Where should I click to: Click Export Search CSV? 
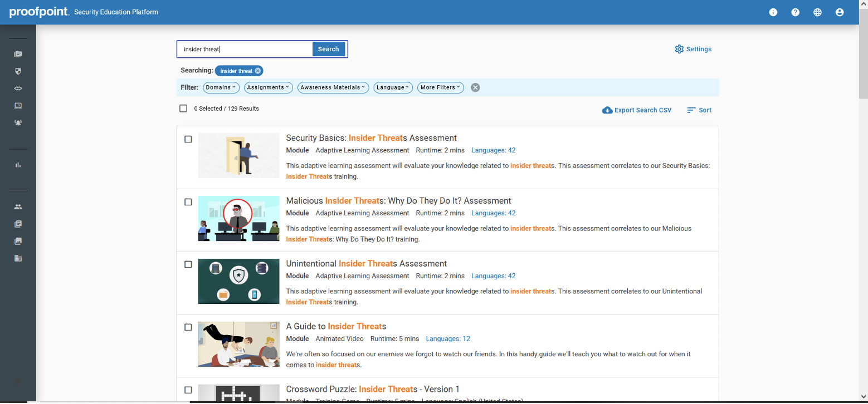tap(637, 110)
